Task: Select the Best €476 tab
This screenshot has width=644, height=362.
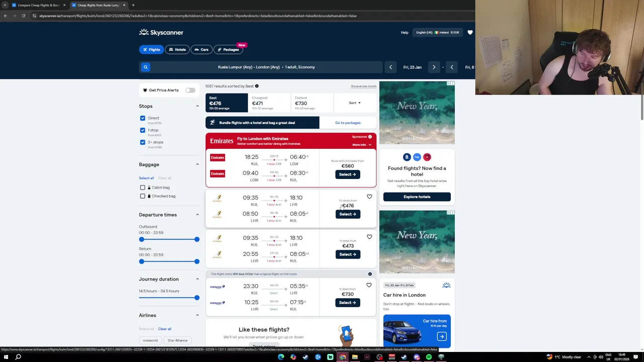Action: [x=226, y=103]
